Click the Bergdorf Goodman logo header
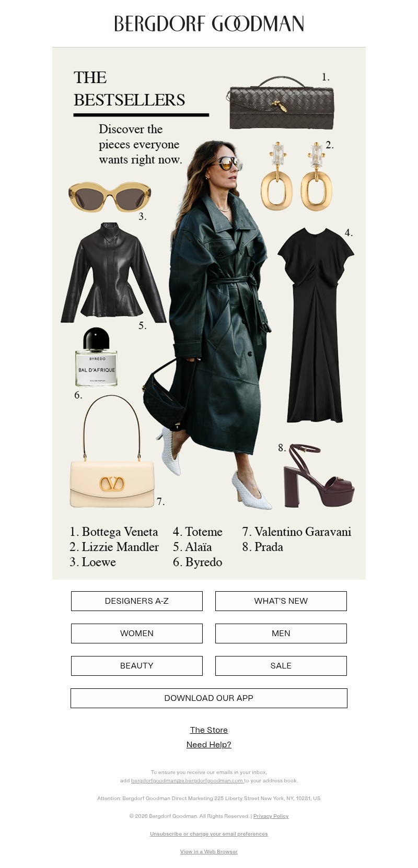 (x=209, y=24)
